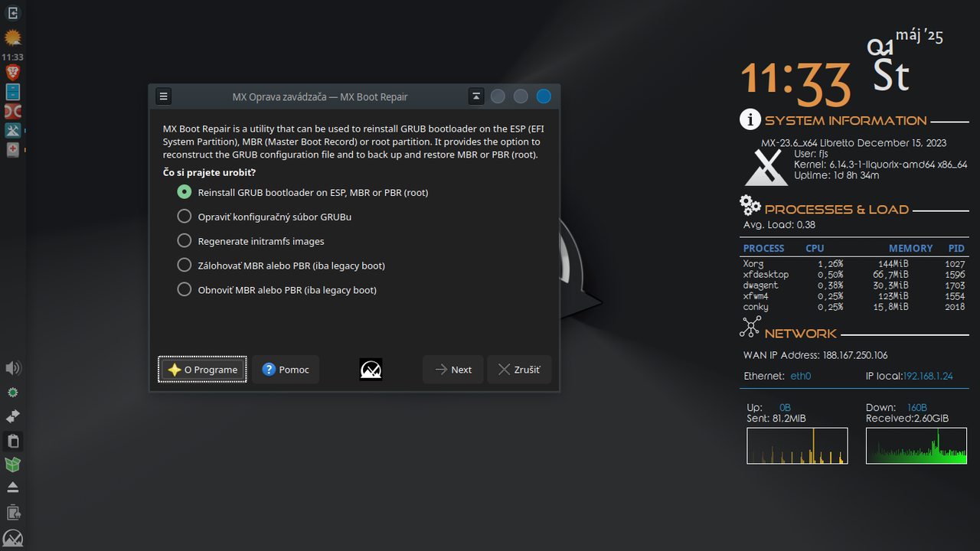The image size is (980, 551).
Task: Click the 'máj '25' date text
Action: coord(919,36)
